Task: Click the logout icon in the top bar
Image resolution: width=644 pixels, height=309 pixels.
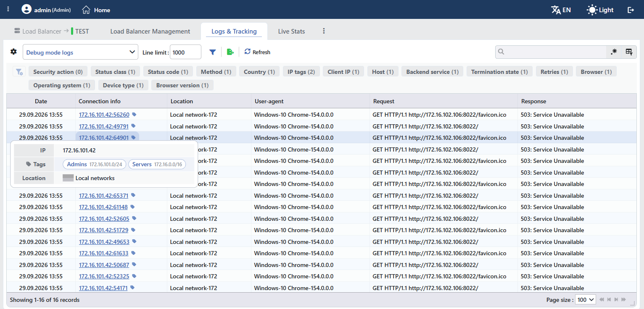Action: point(631,10)
